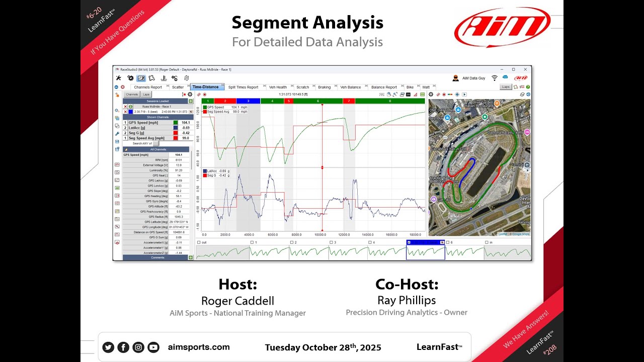The width and height of the screenshot is (644, 362).
Task: Open the Search ANY of dropdown
Action: [x=155, y=143]
